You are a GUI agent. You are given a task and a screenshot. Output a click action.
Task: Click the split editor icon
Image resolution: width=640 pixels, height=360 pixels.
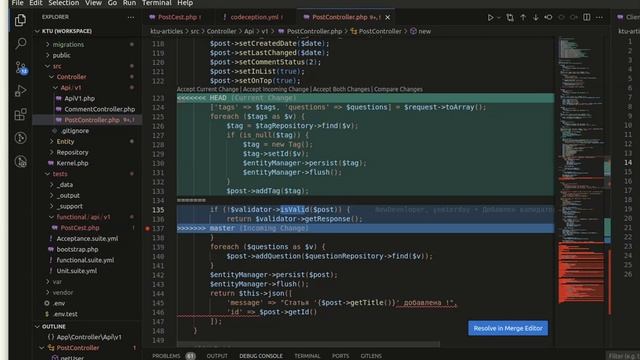pyautogui.click(x=587, y=18)
